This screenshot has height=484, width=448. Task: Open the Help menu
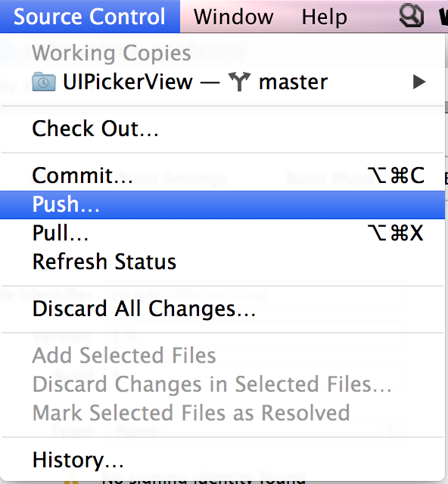[x=324, y=17]
